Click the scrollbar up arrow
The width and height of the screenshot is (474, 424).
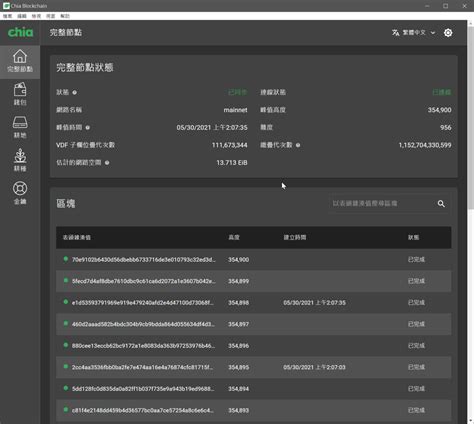coord(470,23)
